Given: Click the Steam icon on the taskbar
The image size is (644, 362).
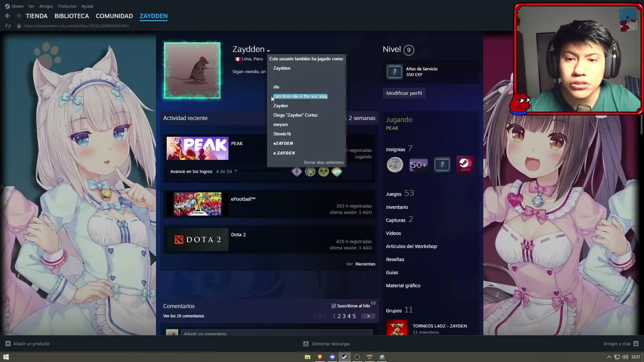Looking at the screenshot, I should 345,357.
